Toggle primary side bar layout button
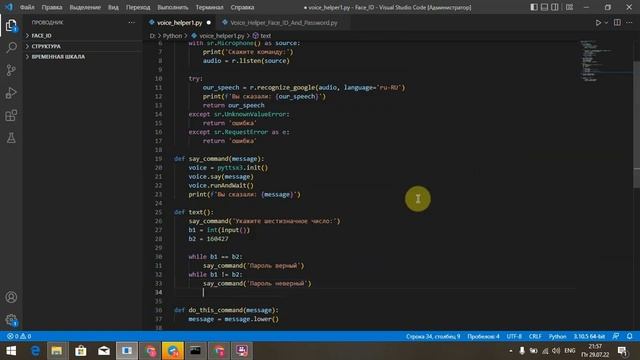Image resolution: width=640 pixels, height=360 pixels. pyautogui.click(x=534, y=7)
